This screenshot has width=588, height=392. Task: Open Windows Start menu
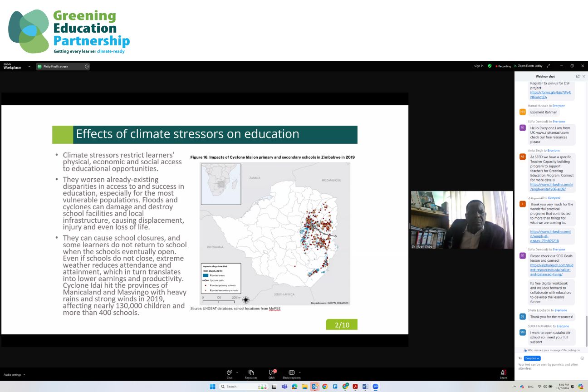(x=212, y=387)
